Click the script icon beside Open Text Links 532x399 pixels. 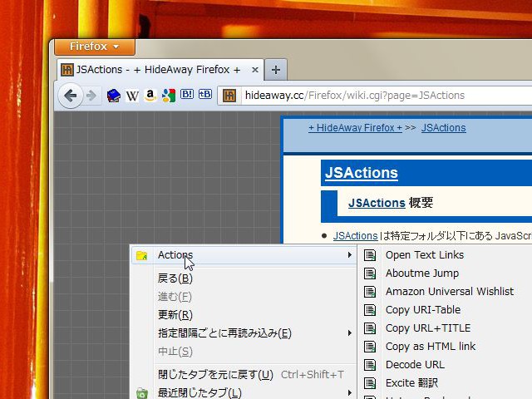tap(370, 255)
